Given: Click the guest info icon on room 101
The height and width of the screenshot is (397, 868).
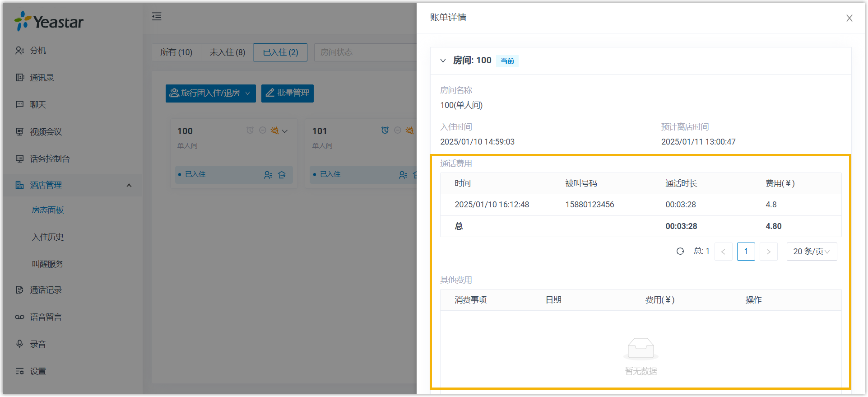Looking at the screenshot, I should tap(403, 175).
